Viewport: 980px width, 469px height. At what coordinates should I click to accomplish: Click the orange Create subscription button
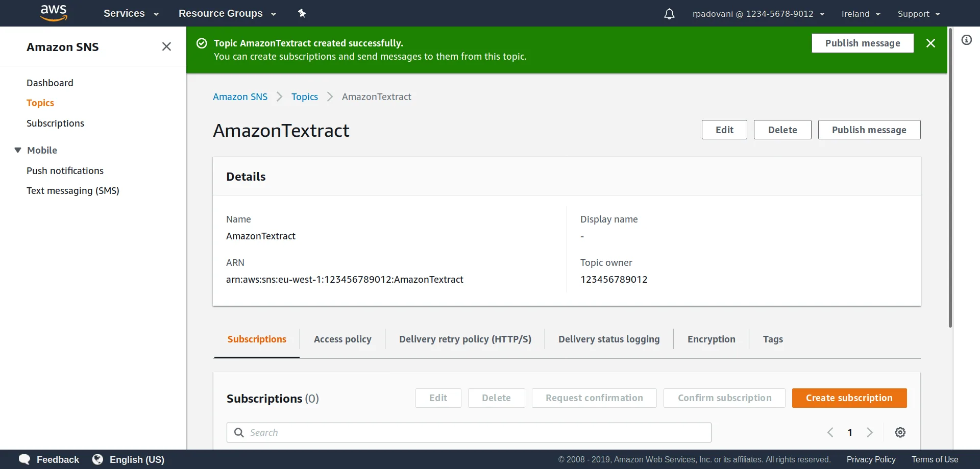849,398
